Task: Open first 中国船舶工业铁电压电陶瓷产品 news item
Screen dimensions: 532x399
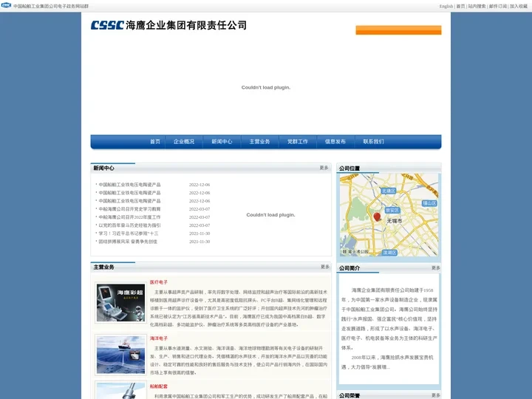Action: (129, 185)
